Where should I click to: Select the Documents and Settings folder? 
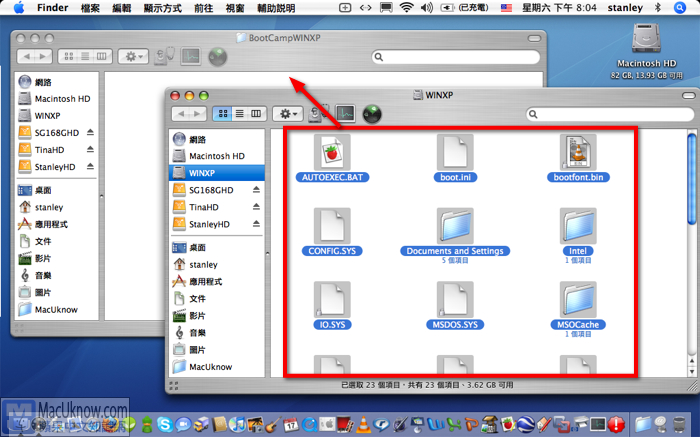[x=455, y=226]
